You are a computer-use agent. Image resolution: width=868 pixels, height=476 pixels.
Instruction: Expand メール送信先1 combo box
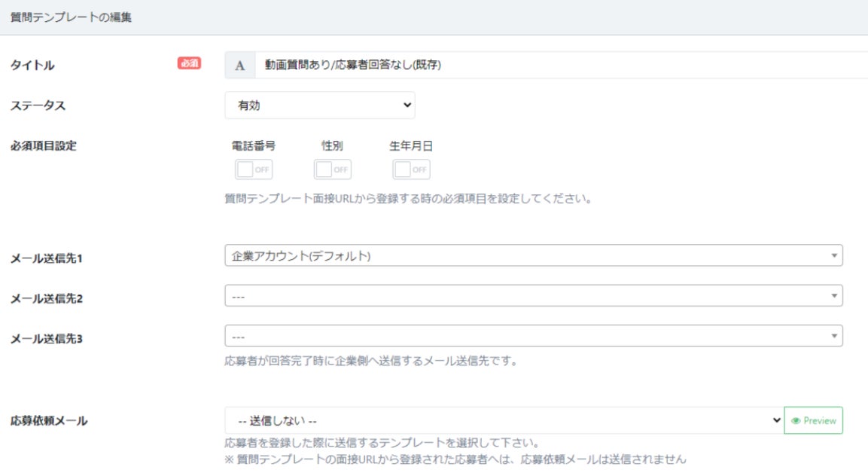(527, 256)
